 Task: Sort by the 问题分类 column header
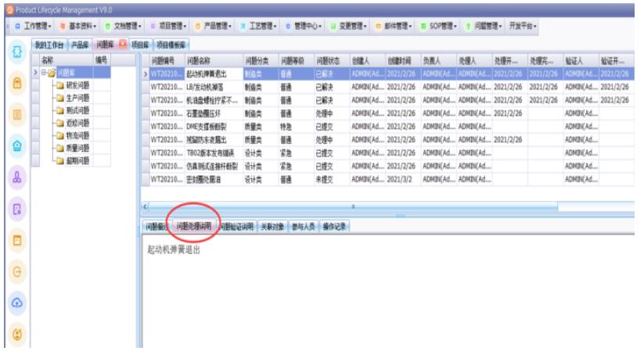(261, 61)
